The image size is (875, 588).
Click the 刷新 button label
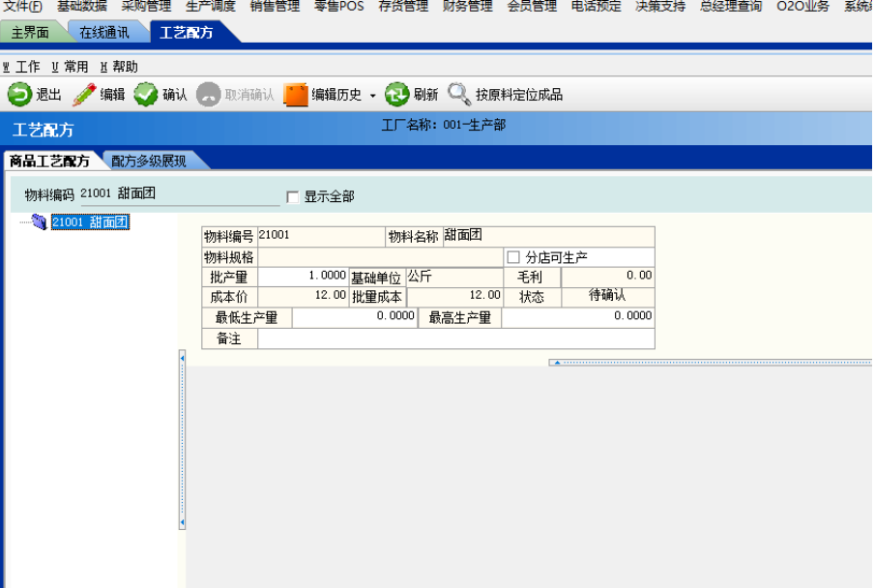[x=426, y=95]
